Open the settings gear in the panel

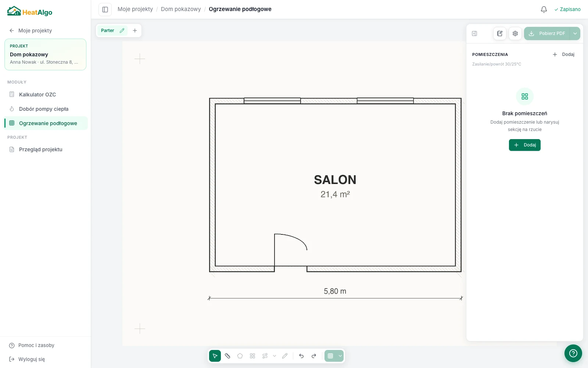(515, 33)
